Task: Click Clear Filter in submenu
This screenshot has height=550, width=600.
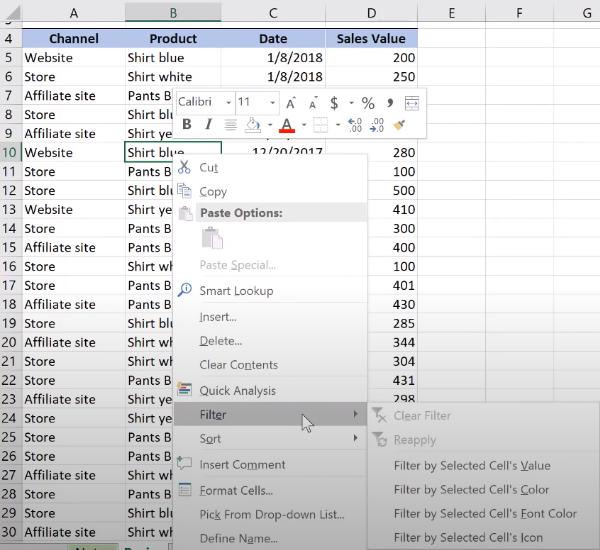Action: pos(483,416)
